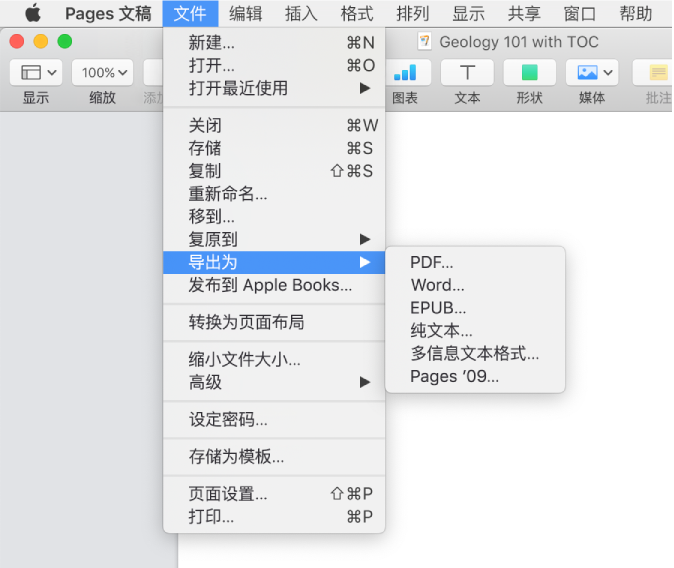Select 存储为模板... menu entry

click(x=274, y=457)
